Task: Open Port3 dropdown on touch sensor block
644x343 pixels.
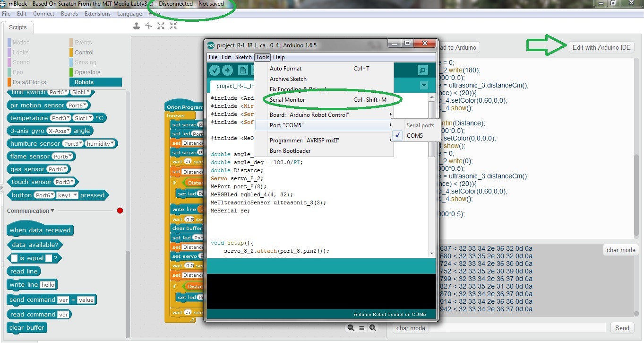Action: point(65,182)
